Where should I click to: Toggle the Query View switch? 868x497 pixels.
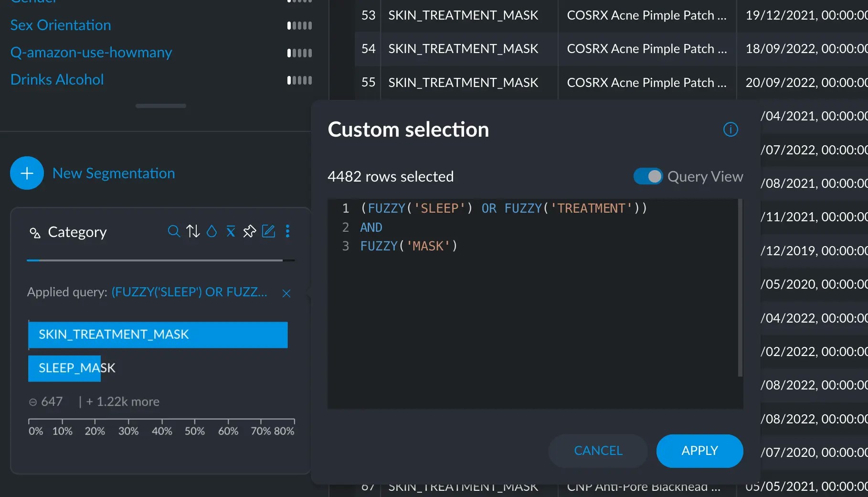[648, 176]
